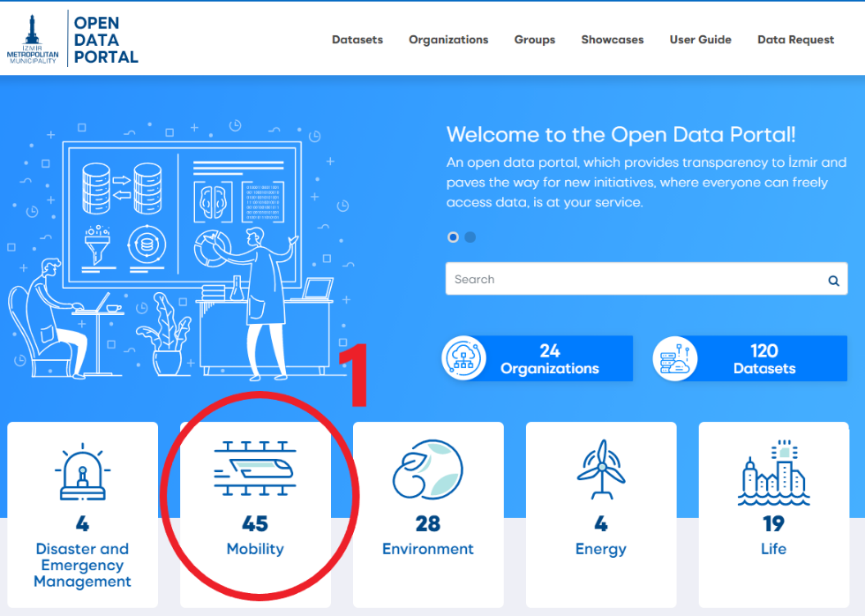
Task: Open the User Guide link
Action: coord(700,40)
